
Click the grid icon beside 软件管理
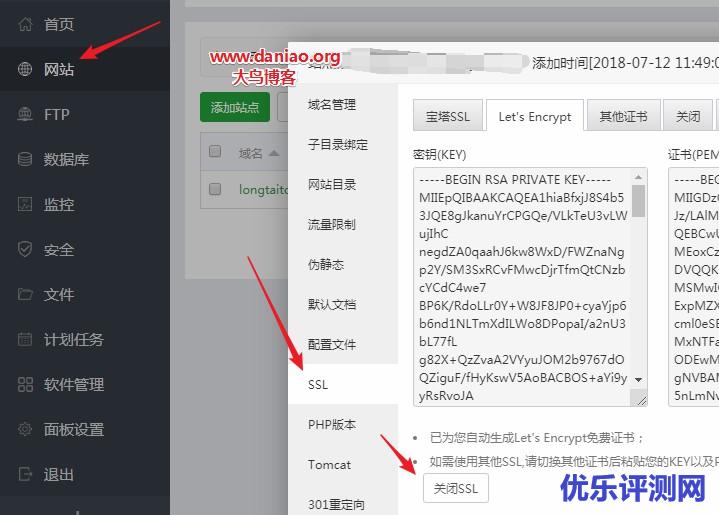coord(25,384)
